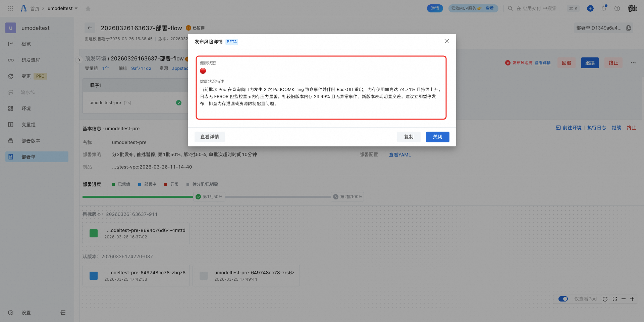This screenshot has height=322, width=644.
Task: Click the red health status indicator
Action: coord(203,71)
